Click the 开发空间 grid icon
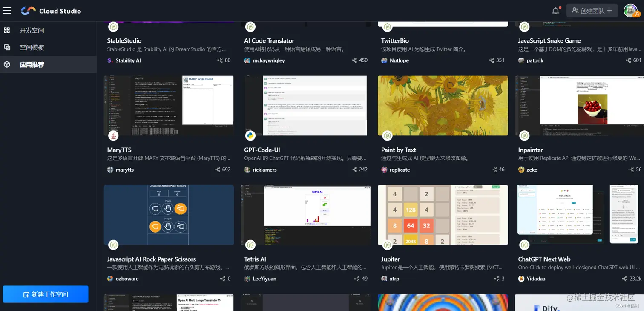Screen dimensions: 644x311 7,30
